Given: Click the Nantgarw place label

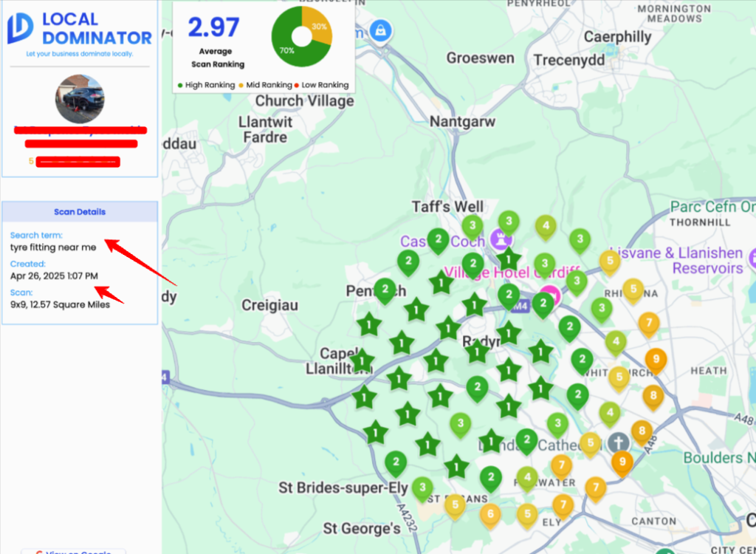Looking at the screenshot, I should [x=462, y=121].
